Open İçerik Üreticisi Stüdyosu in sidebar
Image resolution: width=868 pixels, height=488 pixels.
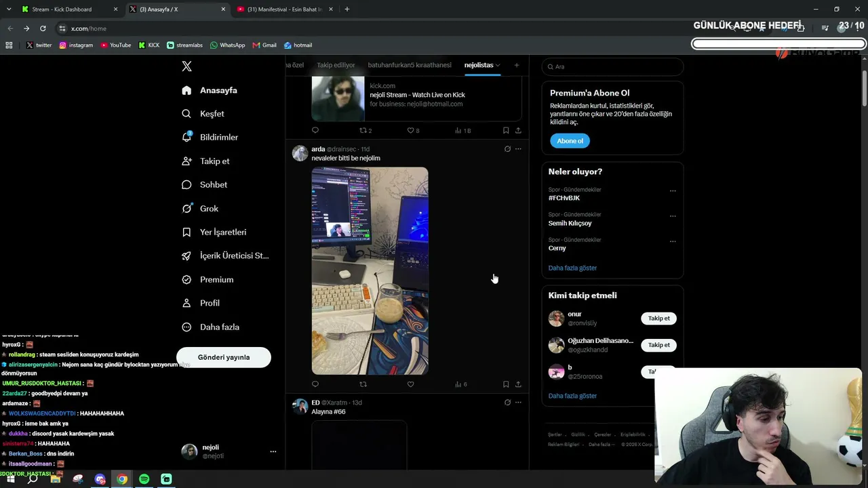[x=225, y=256]
